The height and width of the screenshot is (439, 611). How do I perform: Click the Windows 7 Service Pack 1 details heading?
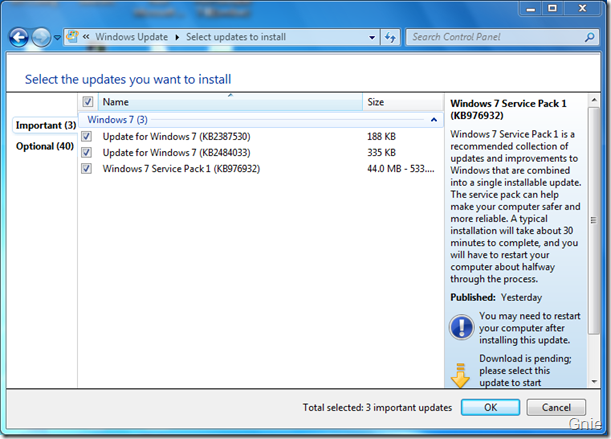pyautogui.click(x=508, y=109)
